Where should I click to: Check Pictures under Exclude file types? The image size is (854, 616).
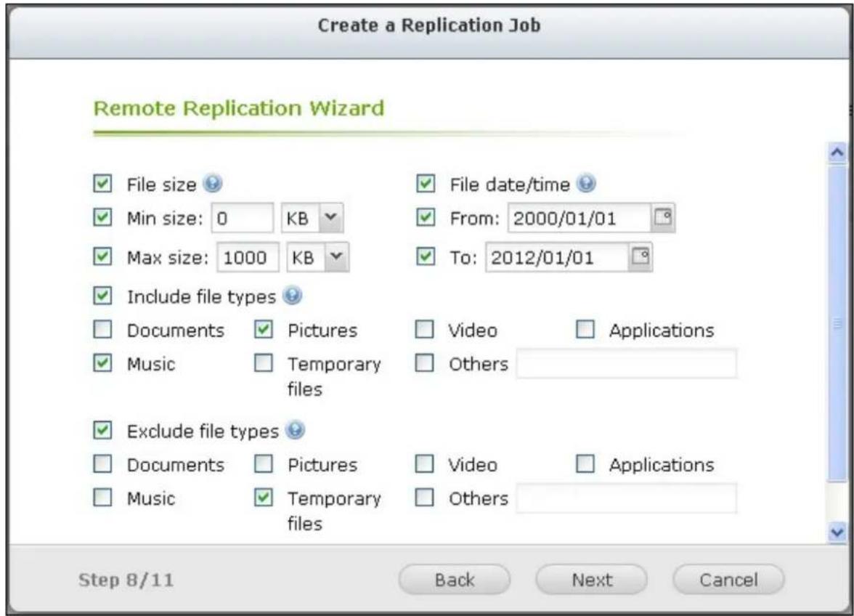[264, 464]
